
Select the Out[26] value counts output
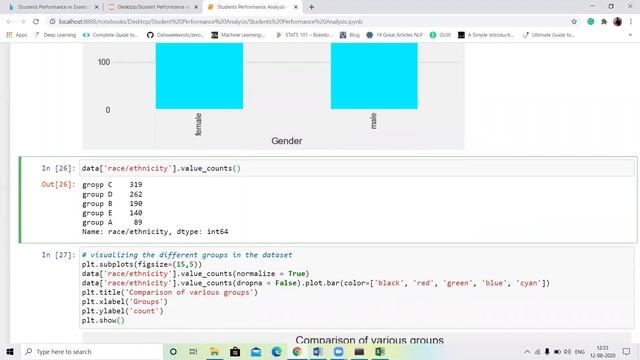click(155, 208)
